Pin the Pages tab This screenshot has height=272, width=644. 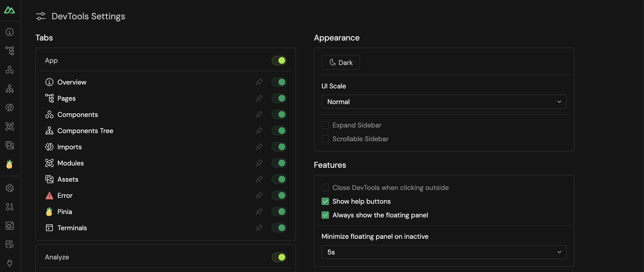pyautogui.click(x=259, y=98)
